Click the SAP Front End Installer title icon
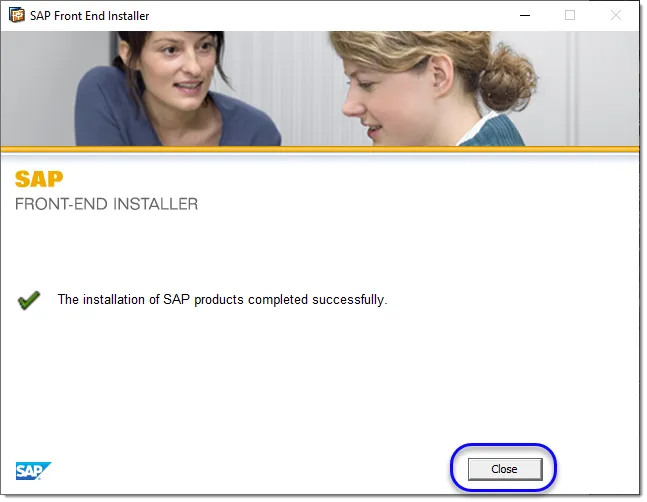This screenshot has height=502, width=647. tap(17, 15)
